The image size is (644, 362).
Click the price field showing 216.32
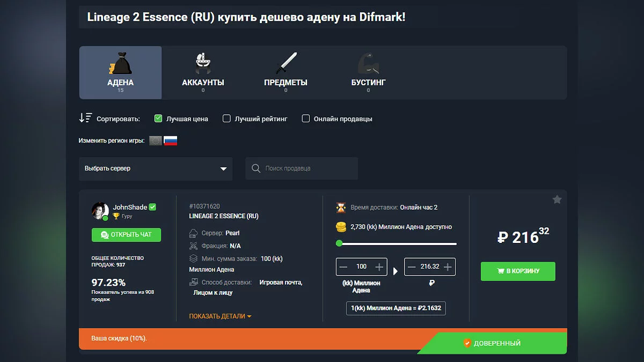(x=429, y=267)
